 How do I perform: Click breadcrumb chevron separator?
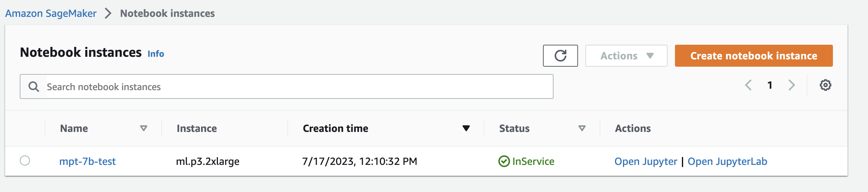coord(108,14)
